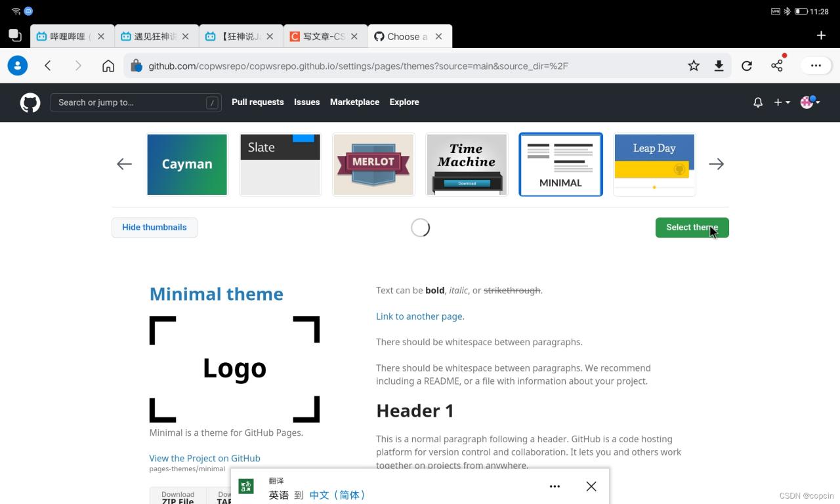
Task: Go back with the browser back arrow
Action: (x=48, y=66)
